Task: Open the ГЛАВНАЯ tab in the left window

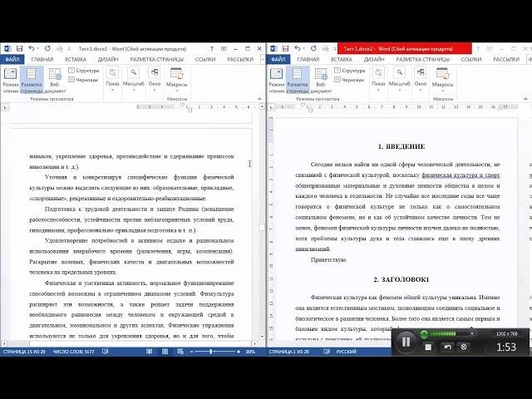Action: tap(42, 59)
